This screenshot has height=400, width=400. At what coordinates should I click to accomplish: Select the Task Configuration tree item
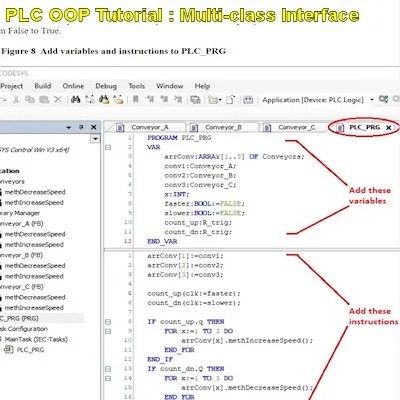[24, 329]
